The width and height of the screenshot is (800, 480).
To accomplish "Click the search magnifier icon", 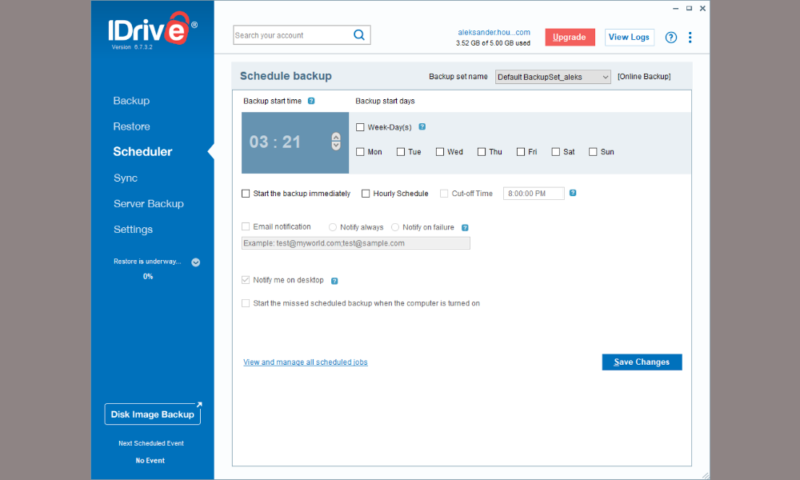I will coord(359,36).
